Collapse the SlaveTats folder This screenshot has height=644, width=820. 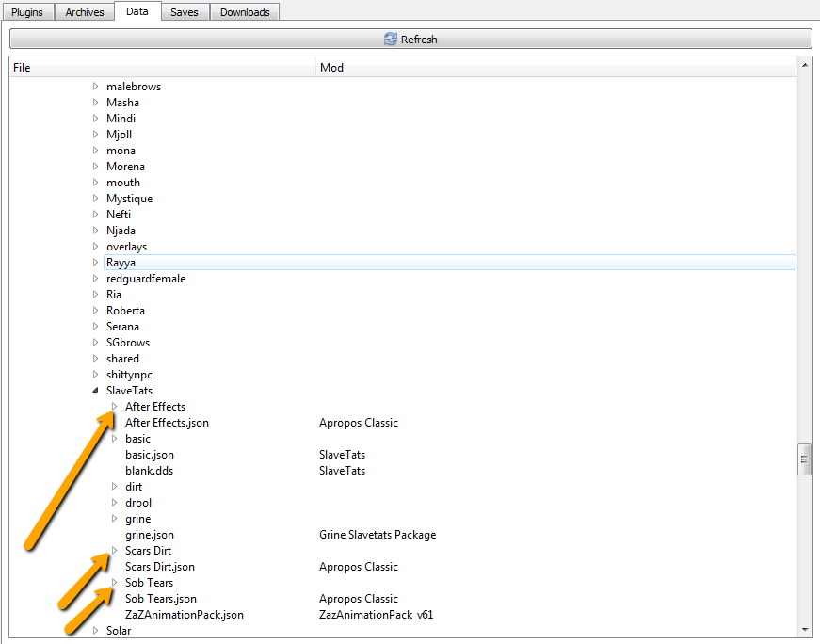(95, 391)
